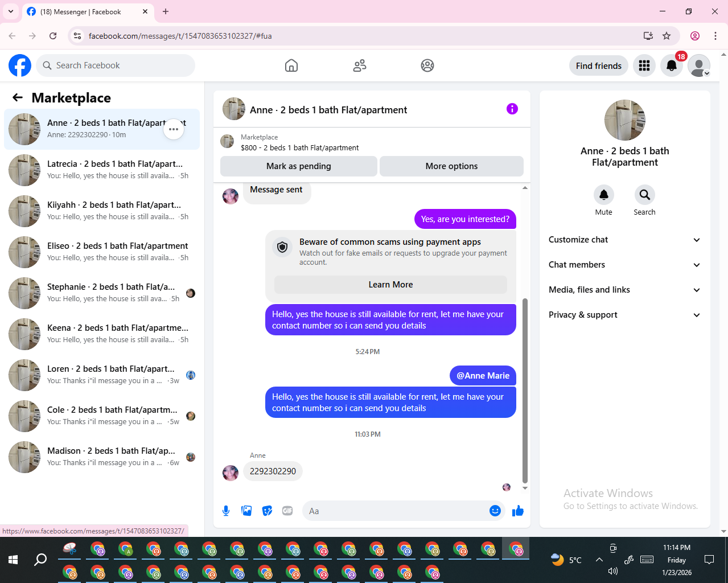Click the 2292302290 message text
The image size is (728, 583).
(273, 471)
